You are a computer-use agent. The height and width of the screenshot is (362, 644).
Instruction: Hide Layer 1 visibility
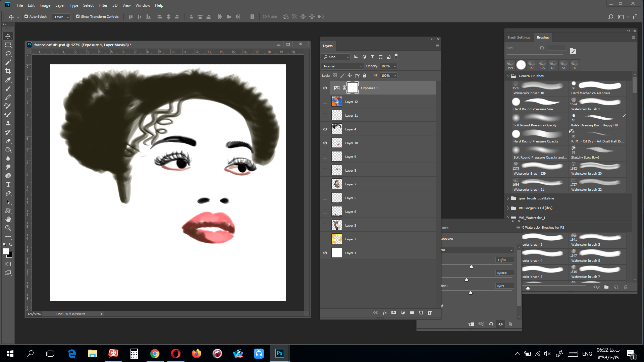pyautogui.click(x=325, y=253)
